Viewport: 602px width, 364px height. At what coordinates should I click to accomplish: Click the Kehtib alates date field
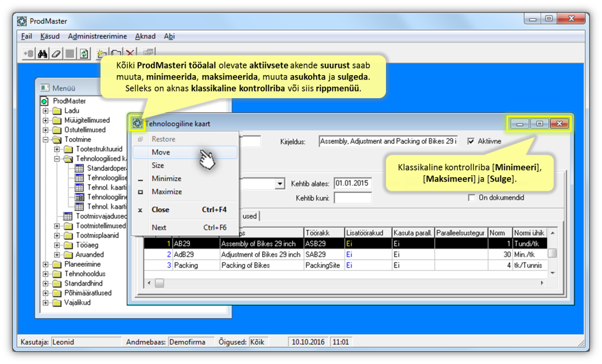(353, 184)
